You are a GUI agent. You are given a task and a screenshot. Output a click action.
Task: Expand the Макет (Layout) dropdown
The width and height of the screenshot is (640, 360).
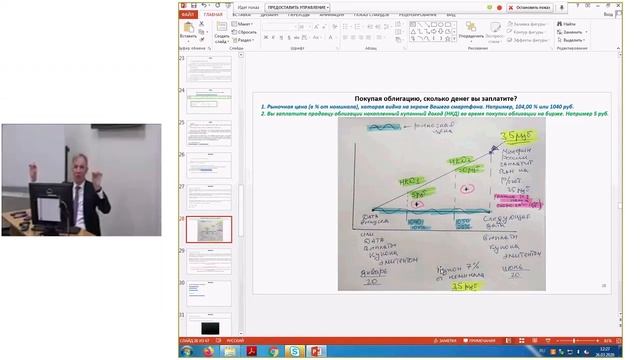tap(243, 24)
